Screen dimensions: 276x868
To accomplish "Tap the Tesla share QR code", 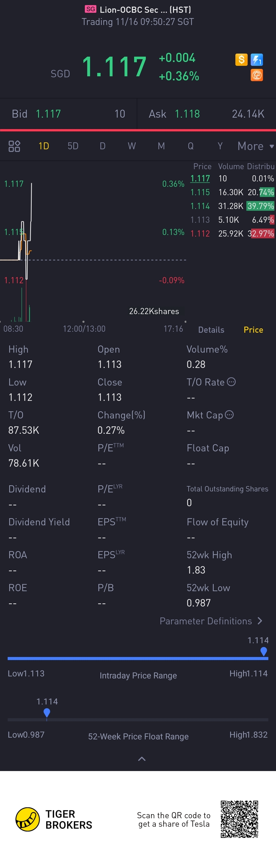I will [239, 819].
